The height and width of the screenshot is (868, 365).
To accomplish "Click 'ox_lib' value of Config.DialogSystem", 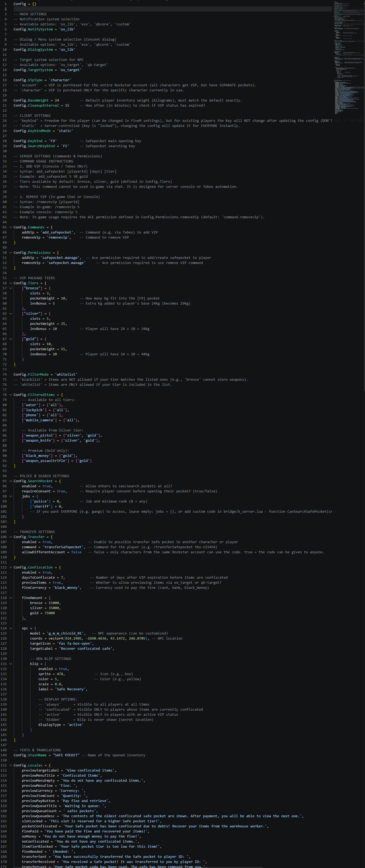I will point(67,49).
